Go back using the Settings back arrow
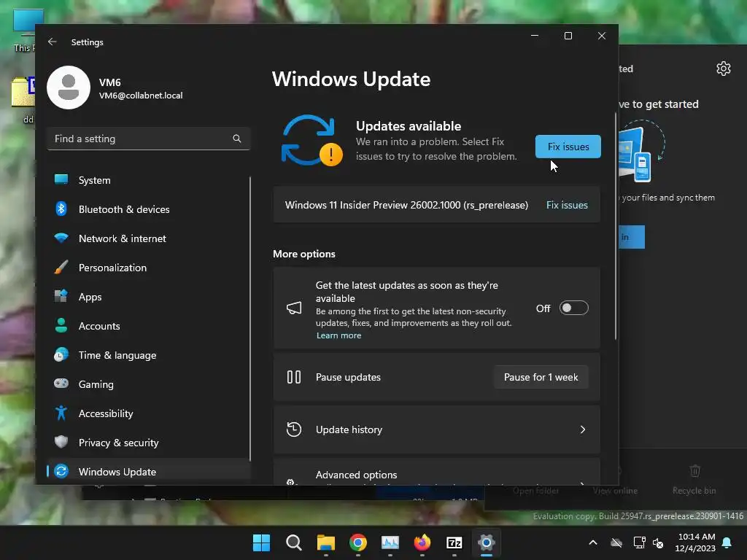The image size is (747, 560). click(x=52, y=42)
